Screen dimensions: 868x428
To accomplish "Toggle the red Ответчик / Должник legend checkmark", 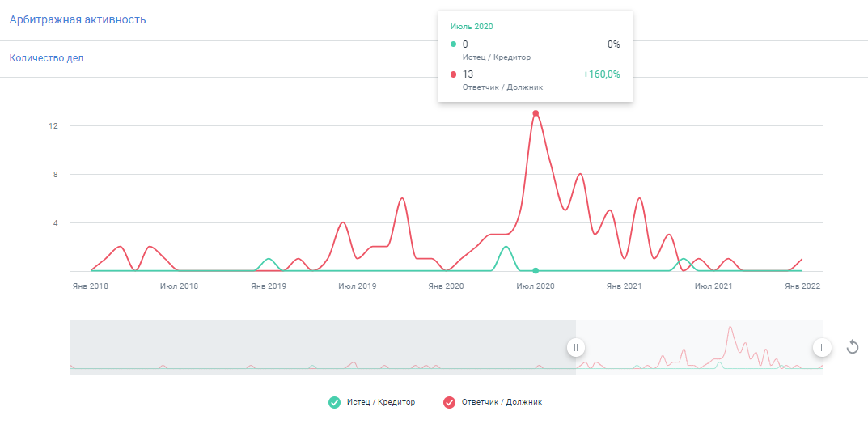I will [x=450, y=402].
